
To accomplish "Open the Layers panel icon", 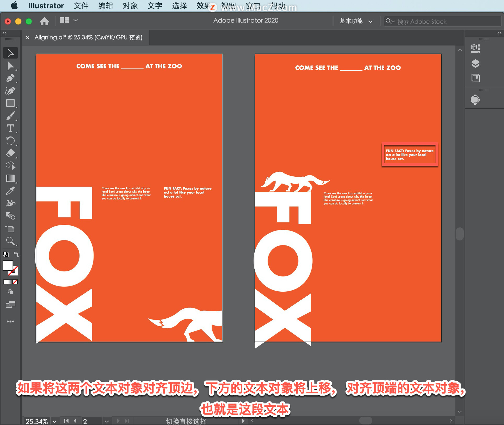I will pos(475,64).
